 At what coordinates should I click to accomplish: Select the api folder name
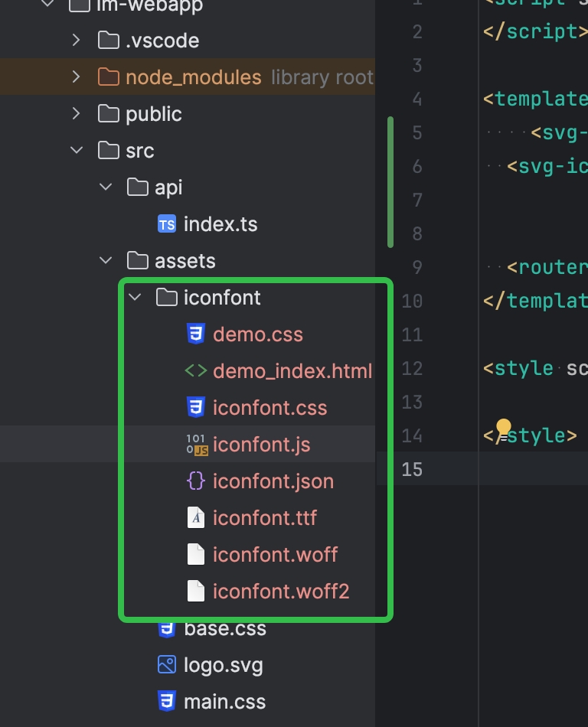point(168,188)
